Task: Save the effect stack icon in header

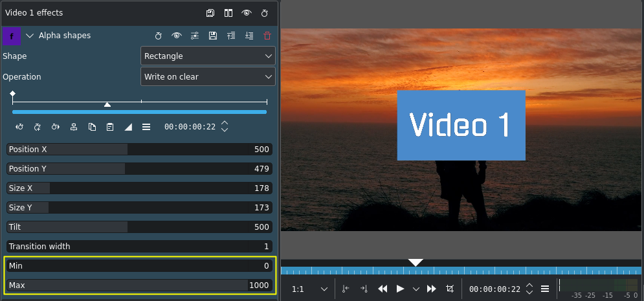Action: click(210, 13)
